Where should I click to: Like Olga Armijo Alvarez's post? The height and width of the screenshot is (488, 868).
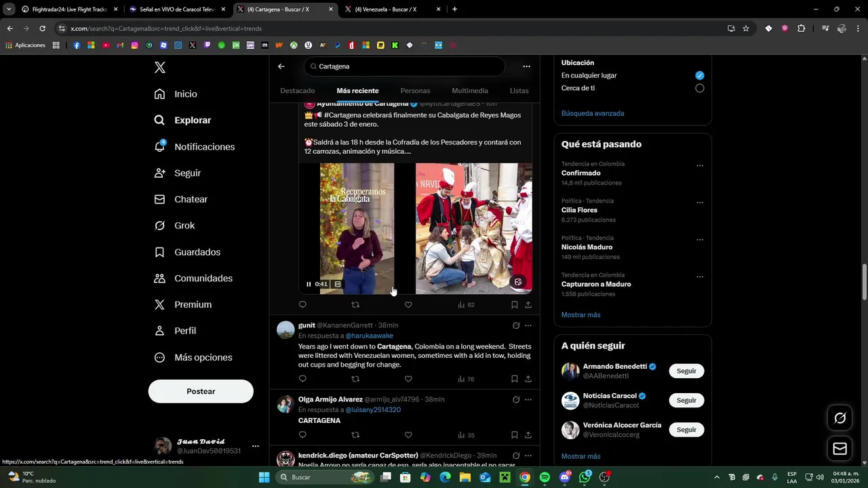(x=408, y=435)
